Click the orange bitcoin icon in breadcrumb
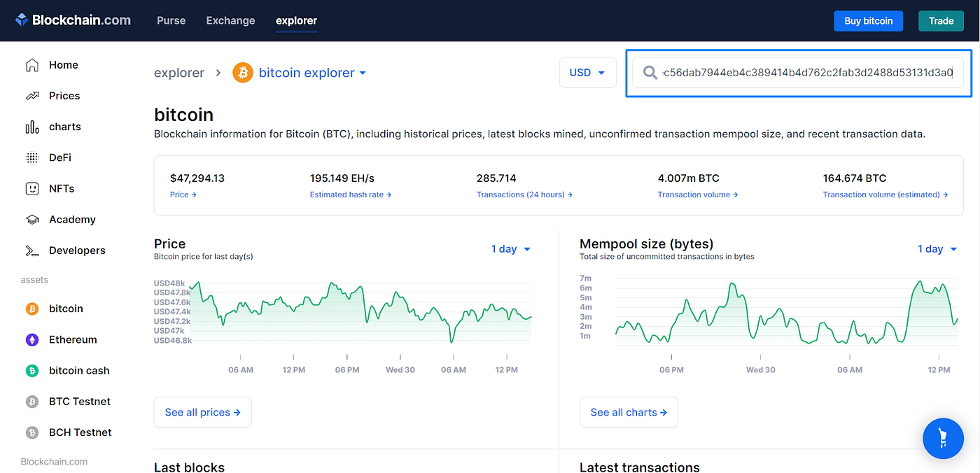980x473 pixels. coord(243,73)
